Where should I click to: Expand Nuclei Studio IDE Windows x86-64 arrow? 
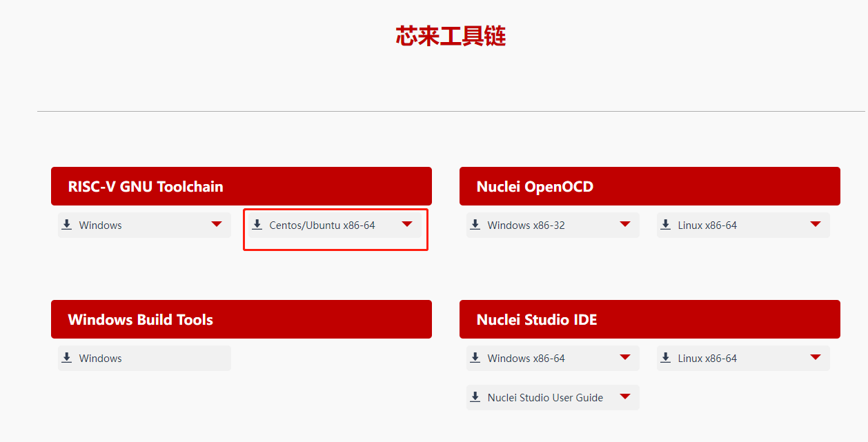[x=625, y=357]
